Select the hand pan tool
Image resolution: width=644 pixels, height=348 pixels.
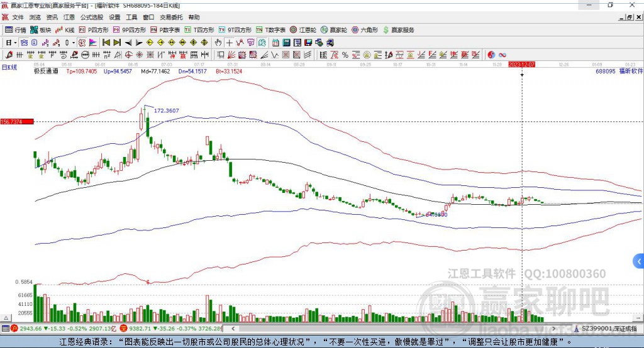[x=218, y=43]
